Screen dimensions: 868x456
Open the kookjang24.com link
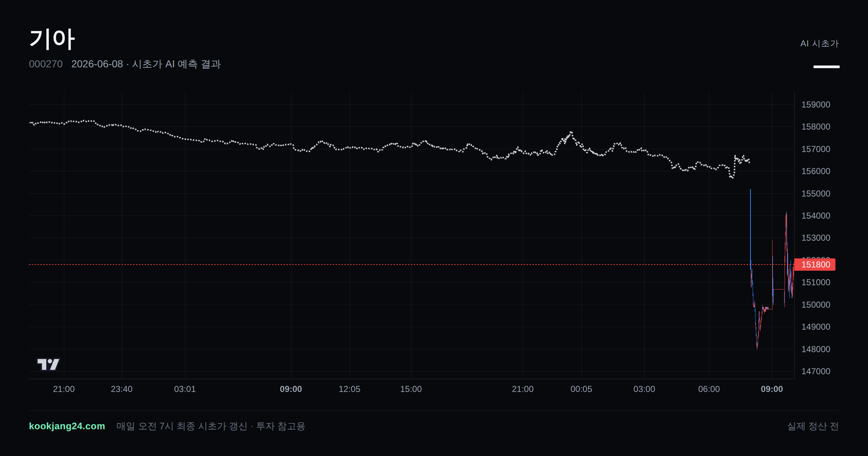coord(67,426)
